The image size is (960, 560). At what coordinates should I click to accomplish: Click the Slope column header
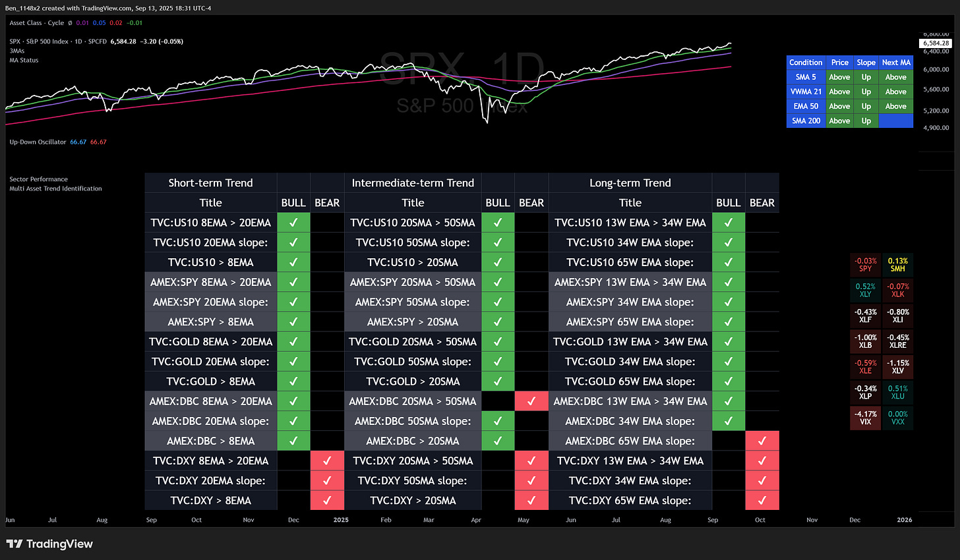[866, 63]
